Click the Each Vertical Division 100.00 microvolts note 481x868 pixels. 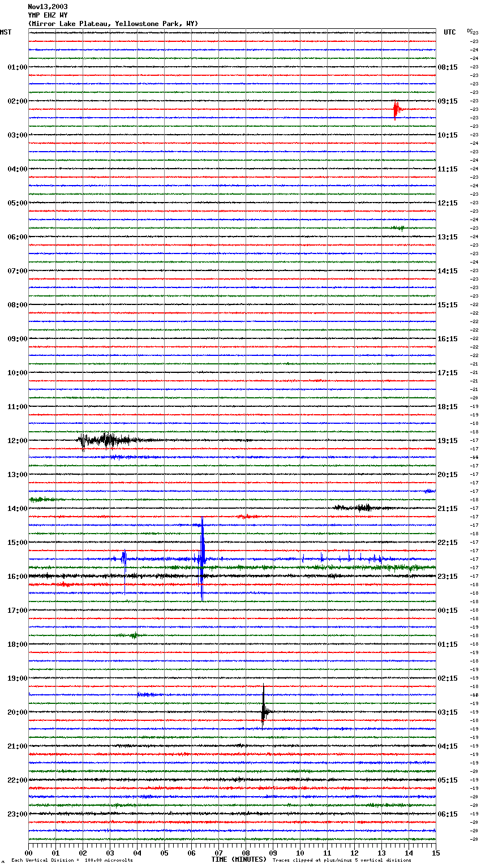[72, 861]
